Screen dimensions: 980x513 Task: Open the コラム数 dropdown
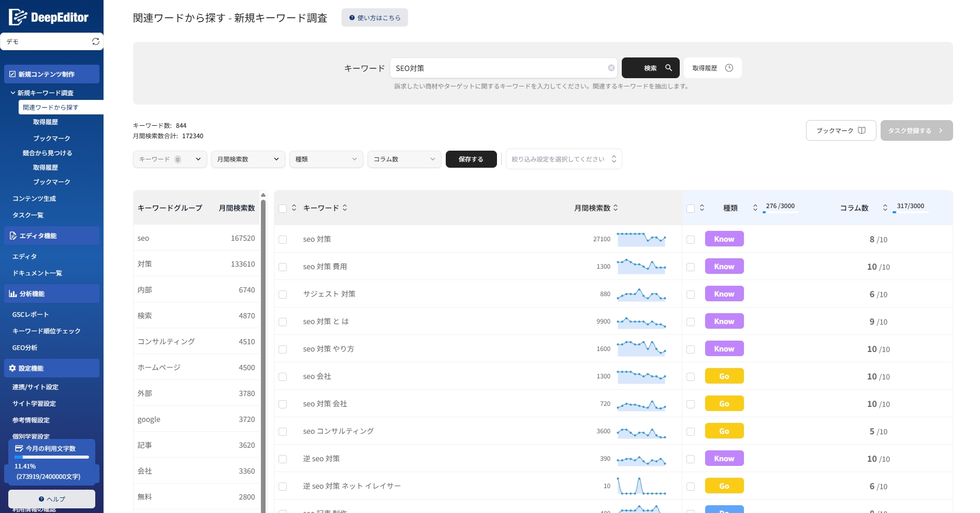(x=404, y=159)
